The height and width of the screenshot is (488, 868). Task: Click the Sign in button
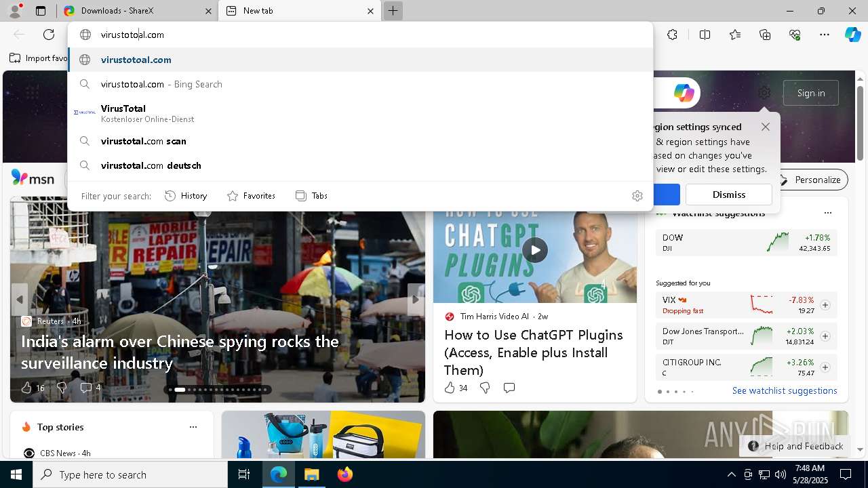(811, 93)
